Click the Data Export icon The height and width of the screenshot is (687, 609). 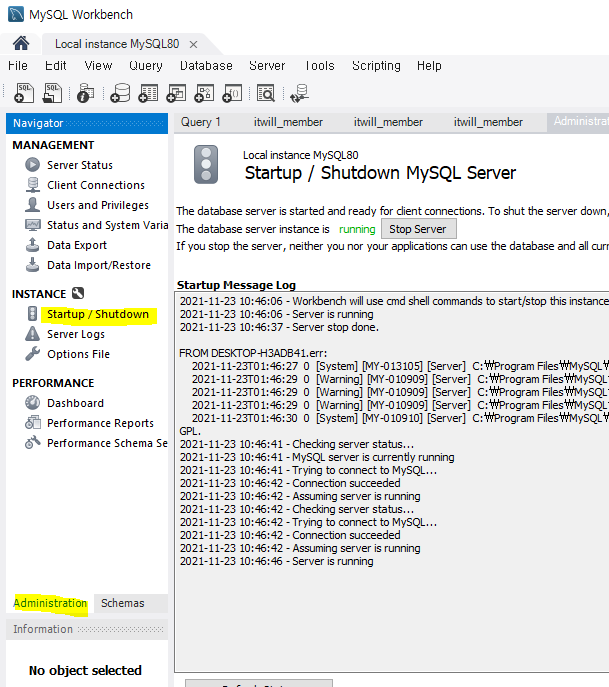[x=32, y=244]
